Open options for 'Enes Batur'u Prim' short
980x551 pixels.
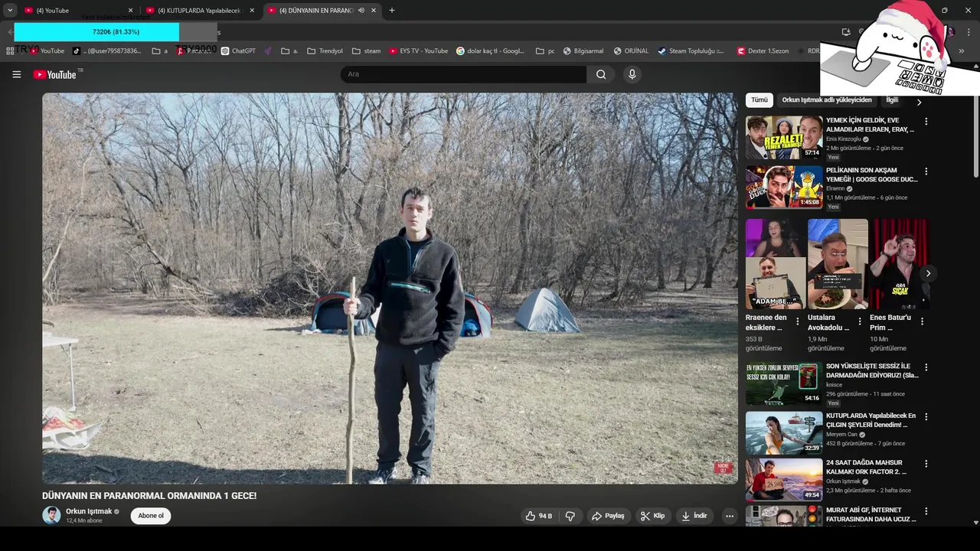point(922,321)
